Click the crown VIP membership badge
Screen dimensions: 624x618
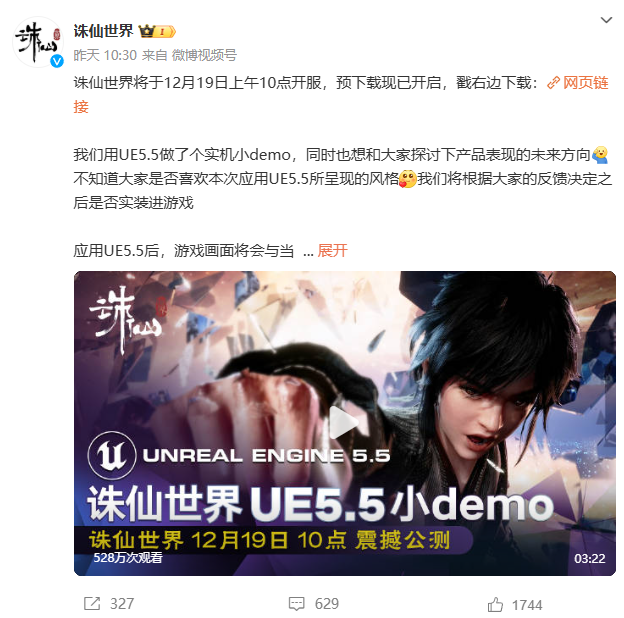157,31
